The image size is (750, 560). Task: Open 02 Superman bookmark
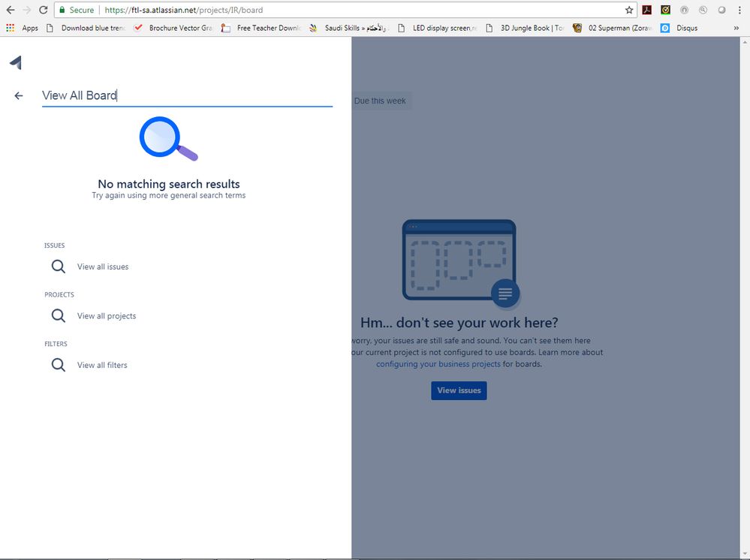point(613,29)
